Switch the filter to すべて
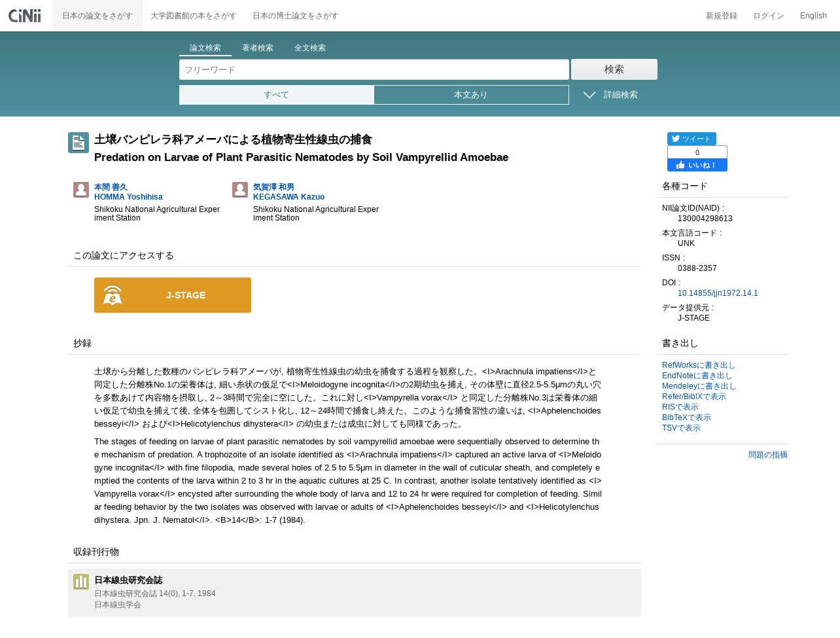 (x=277, y=95)
